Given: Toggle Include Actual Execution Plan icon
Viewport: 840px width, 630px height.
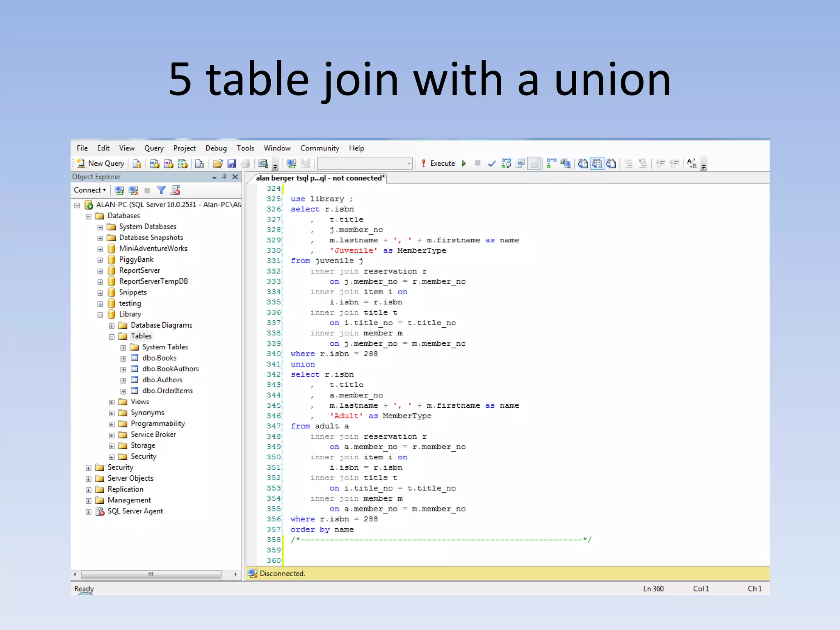Looking at the screenshot, I should (x=552, y=164).
